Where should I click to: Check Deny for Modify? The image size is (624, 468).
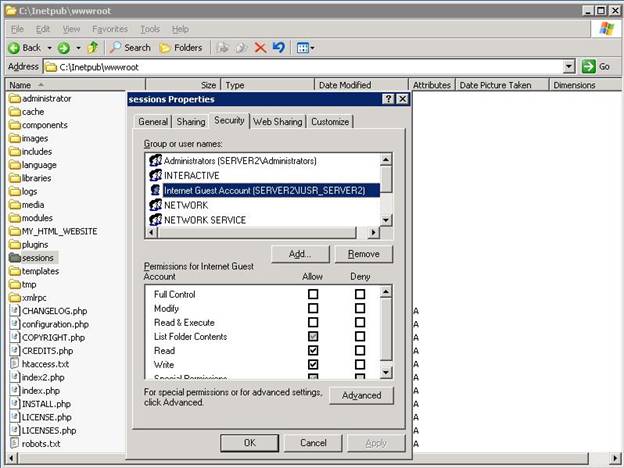click(x=360, y=308)
